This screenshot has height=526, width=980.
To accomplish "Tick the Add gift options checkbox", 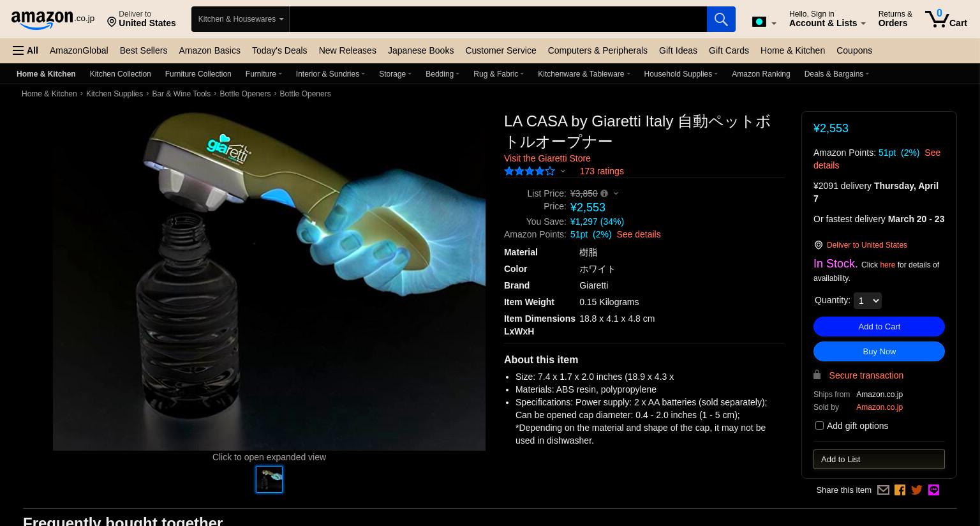I will coord(819,425).
